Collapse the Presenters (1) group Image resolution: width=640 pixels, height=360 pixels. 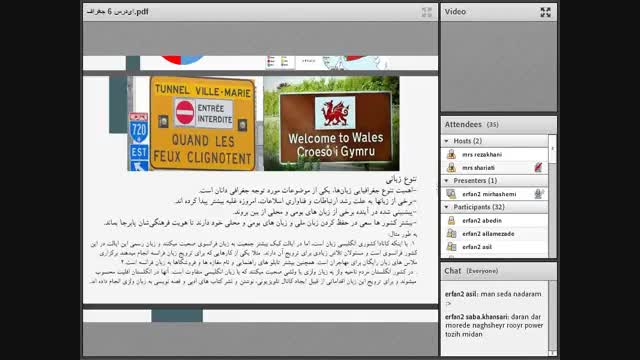pos(447,180)
